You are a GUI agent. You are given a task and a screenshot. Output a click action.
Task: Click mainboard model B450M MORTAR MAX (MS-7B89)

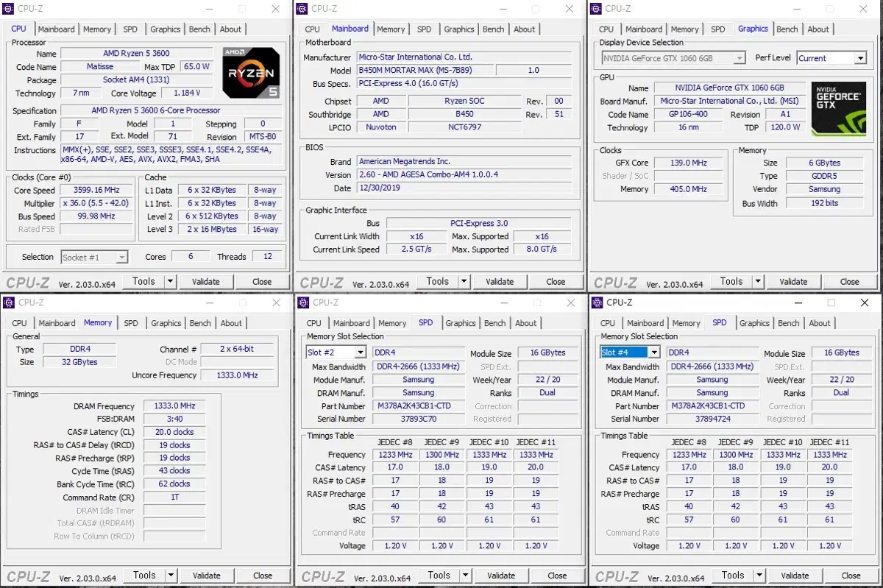coord(425,71)
